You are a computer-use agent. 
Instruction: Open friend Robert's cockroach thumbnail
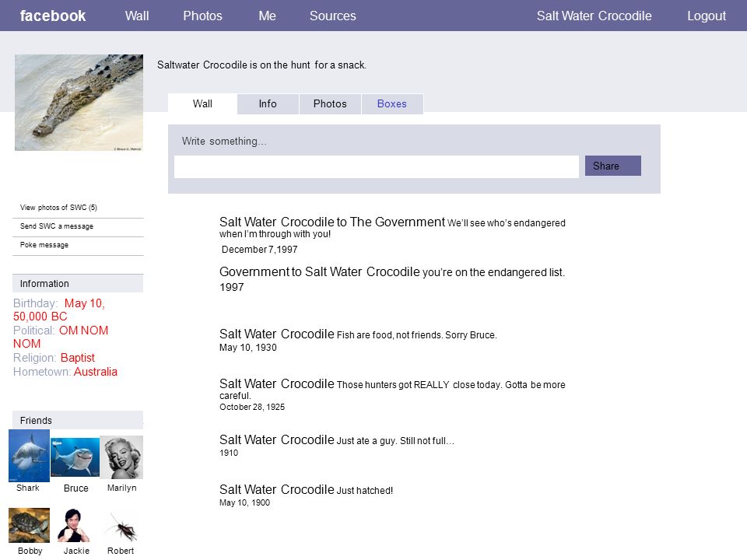pos(122,527)
